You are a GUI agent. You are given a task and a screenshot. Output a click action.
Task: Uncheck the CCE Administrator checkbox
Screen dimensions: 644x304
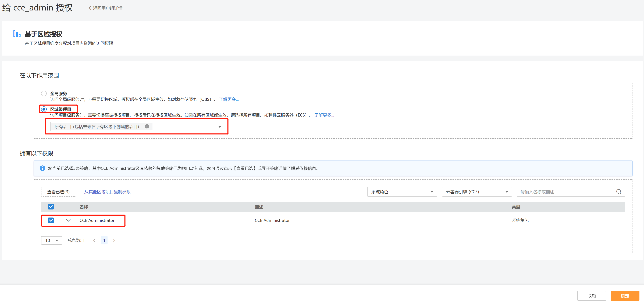[51, 220]
